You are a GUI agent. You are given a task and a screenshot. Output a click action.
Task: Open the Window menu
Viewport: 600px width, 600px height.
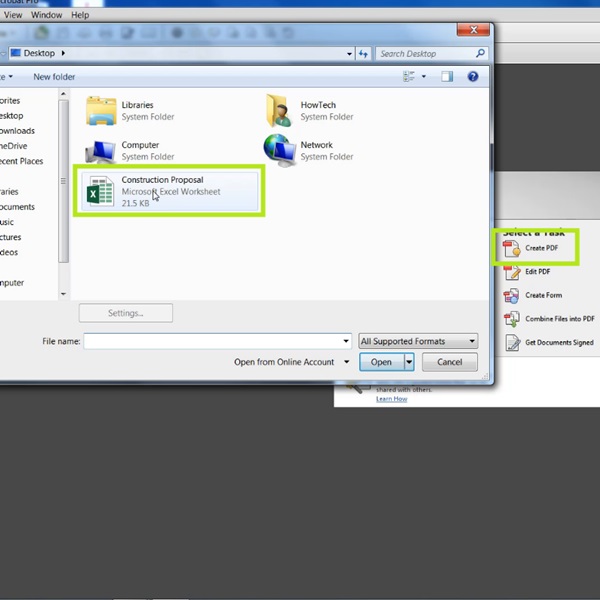46,15
